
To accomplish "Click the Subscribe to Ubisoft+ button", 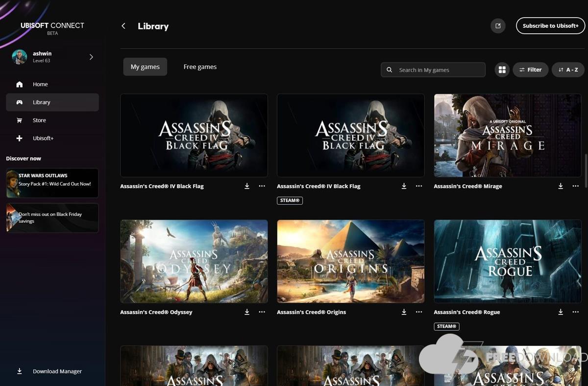I will [x=550, y=26].
